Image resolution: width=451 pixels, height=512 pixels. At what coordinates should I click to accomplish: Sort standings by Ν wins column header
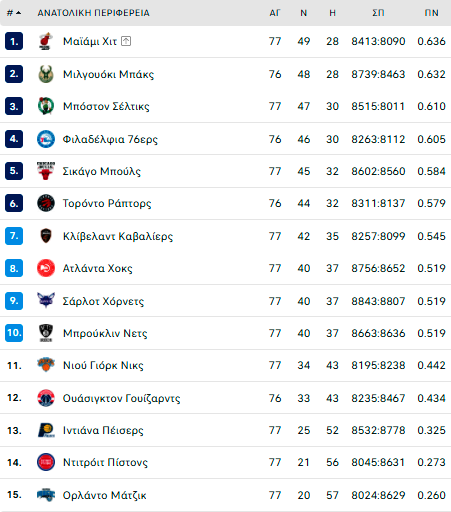coord(303,13)
